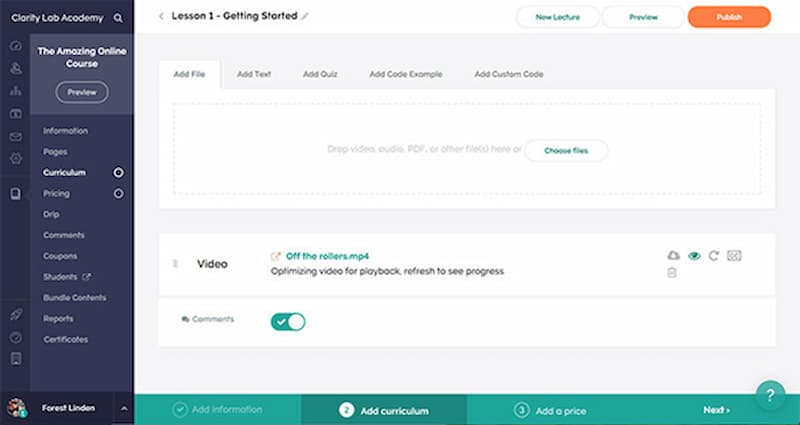Open the emails envelope icon in the sidebar
Viewport: 800px width, 425px height.
pyautogui.click(x=16, y=137)
